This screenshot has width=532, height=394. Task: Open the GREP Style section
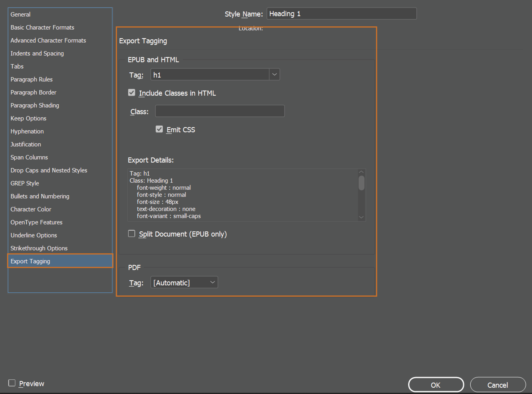(x=25, y=183)
